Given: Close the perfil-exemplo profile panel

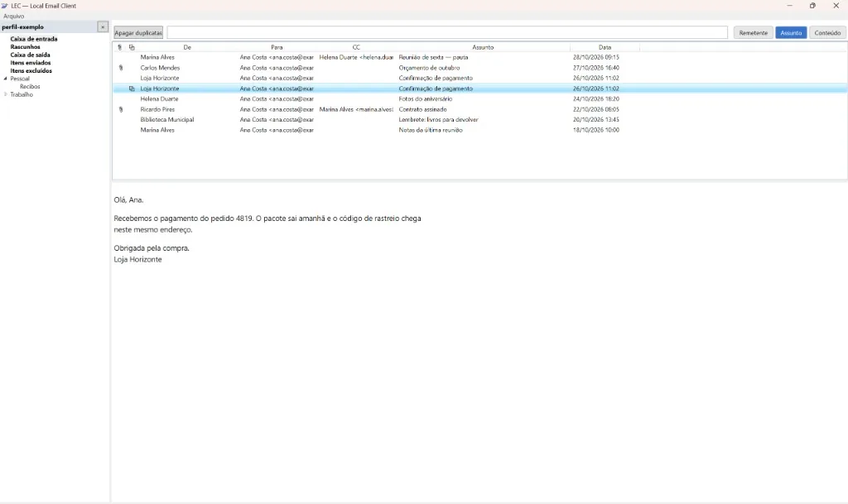Looking at the screenshot, I should (103, 27).
